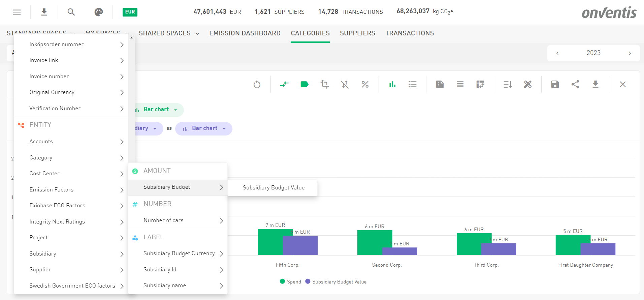The height and width of the screenshot is (300, 644).
Task: Choose Number of cars menu item
Action: pyautogui.click(x=178, y=220)
